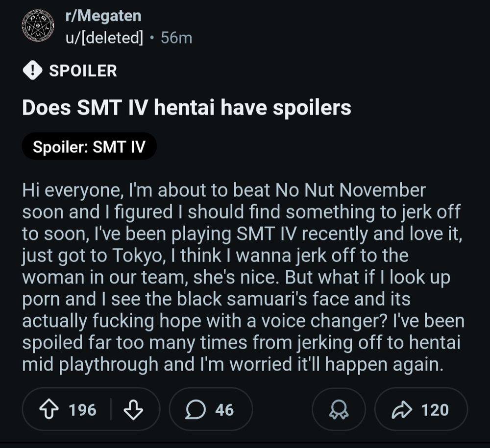
Task: Tap the 120 share counter
Action: (434, 409)
